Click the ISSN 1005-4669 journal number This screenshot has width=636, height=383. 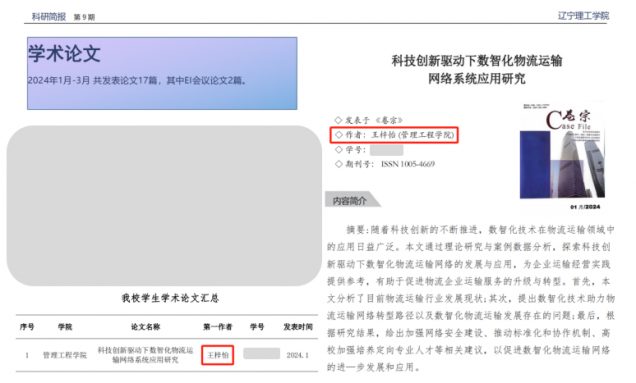pos(408,164)
